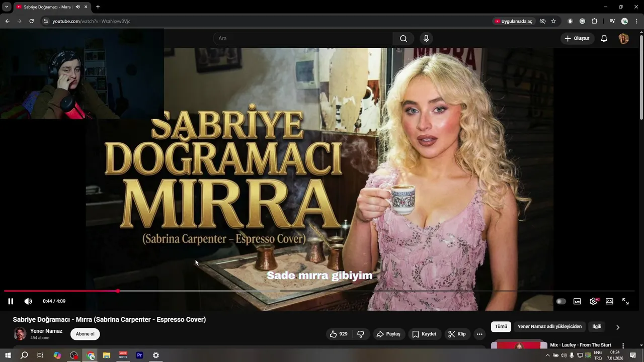Click Uygulamada aç open-in-app chip

coord(513,21)
